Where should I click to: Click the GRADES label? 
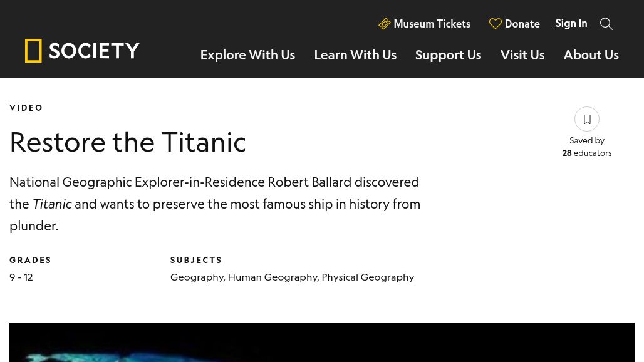[x=31, y=260]
